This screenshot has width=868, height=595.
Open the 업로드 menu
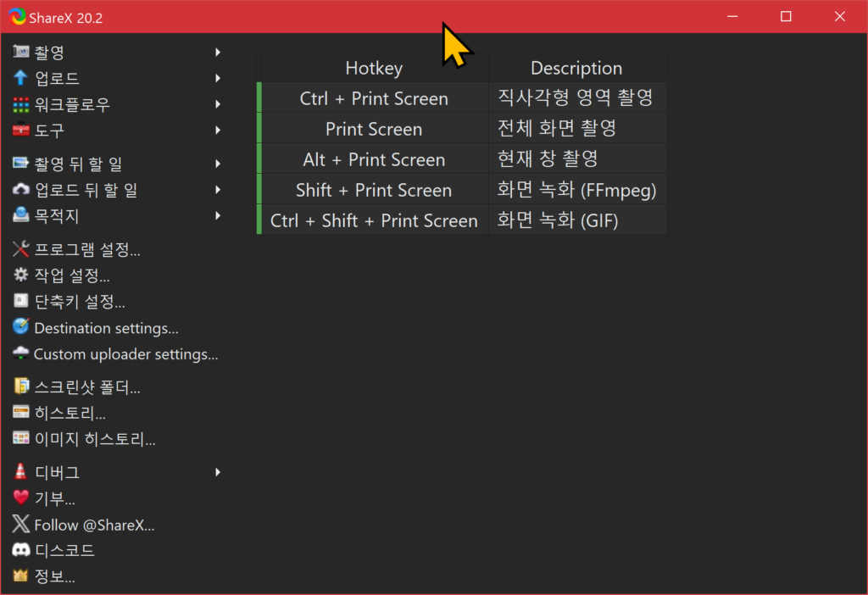(x=116, y=78)
